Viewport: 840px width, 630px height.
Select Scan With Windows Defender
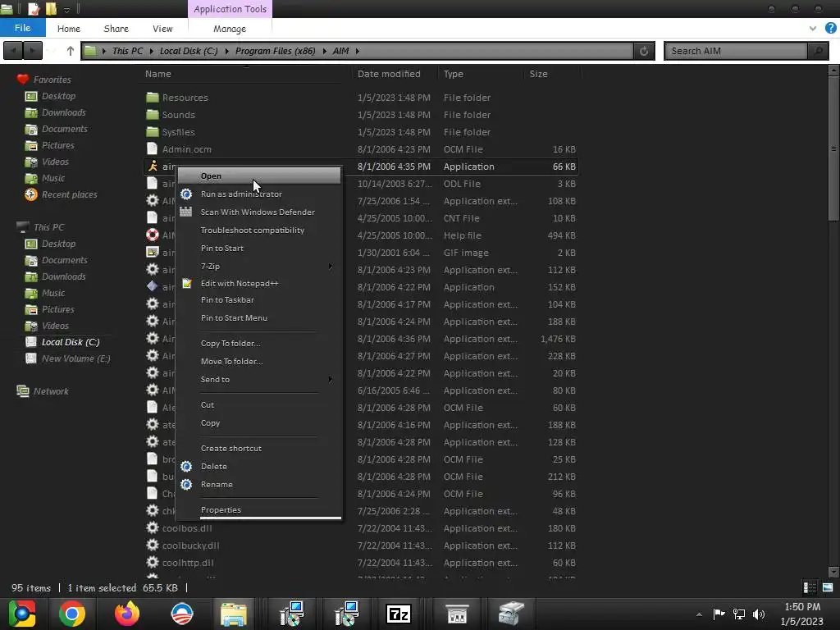coord(259,212)
